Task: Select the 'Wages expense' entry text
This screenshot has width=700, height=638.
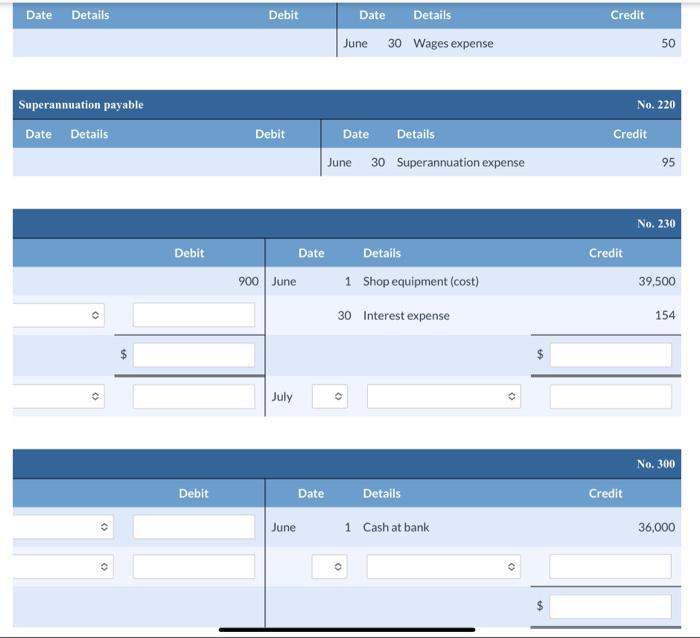Action: tap(453, 43)
